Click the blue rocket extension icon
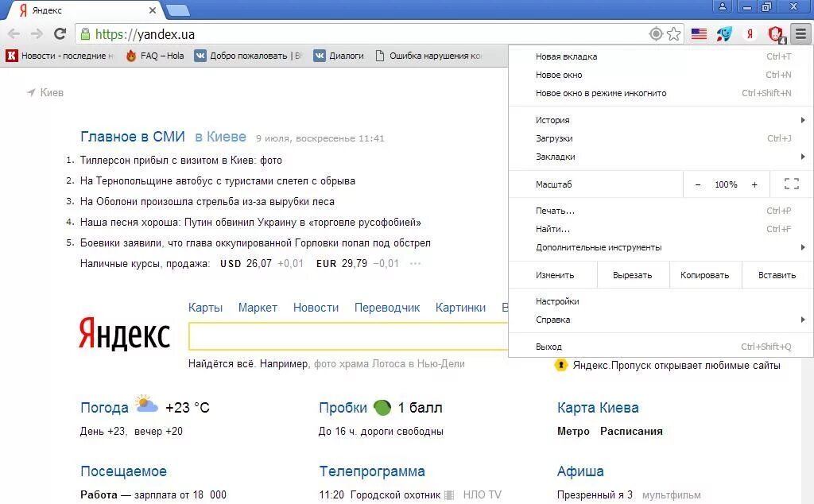814x504 pixels. coord(724,34)
